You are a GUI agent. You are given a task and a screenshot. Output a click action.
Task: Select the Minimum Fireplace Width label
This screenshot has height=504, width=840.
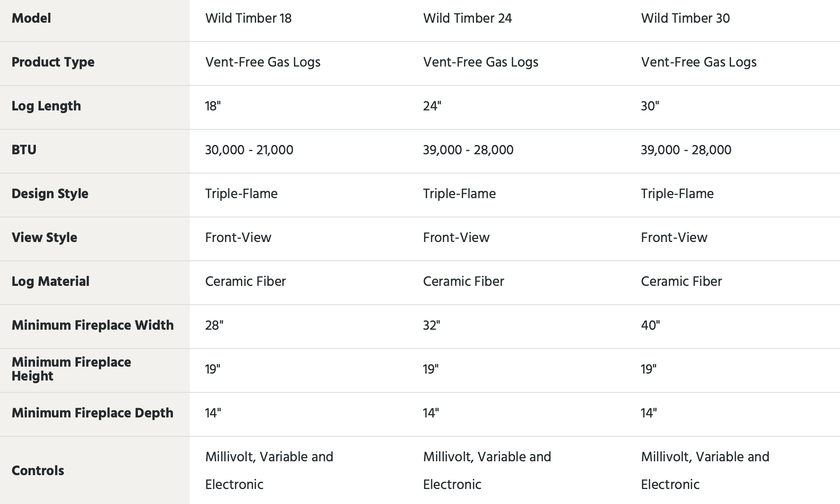(93, 325)
